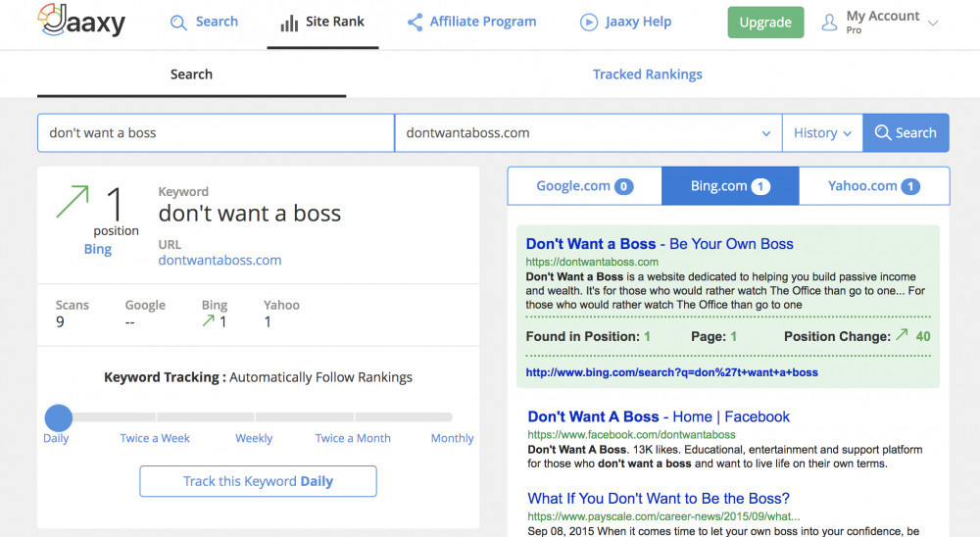Set tracking frequency to Twice a Week
Viewport: 980px width, 537px height.
pyautogui.click(x=155, y=438)
